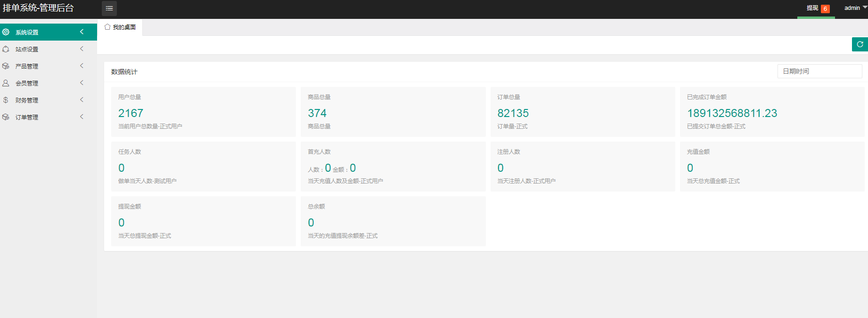The height and width of the screenshot is (318, 868).
Task: Click 排单系统-管理后台 title
Action: tap(38, 8)
